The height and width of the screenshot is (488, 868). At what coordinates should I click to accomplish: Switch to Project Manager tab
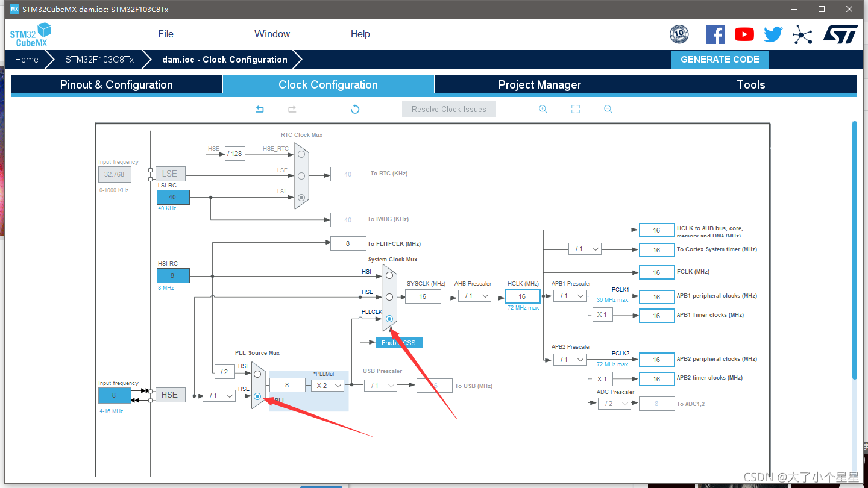pyautogui.click(x=539, y=85)
